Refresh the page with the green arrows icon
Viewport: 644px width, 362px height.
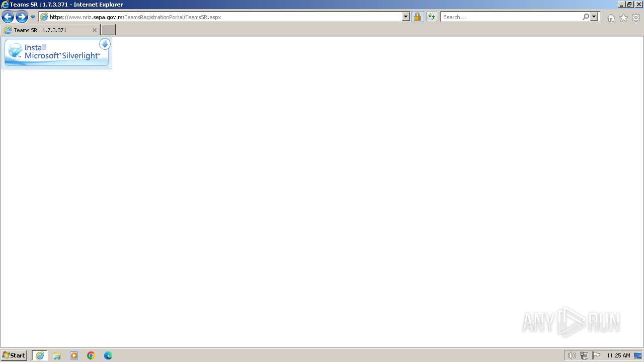tap(432, 17)
